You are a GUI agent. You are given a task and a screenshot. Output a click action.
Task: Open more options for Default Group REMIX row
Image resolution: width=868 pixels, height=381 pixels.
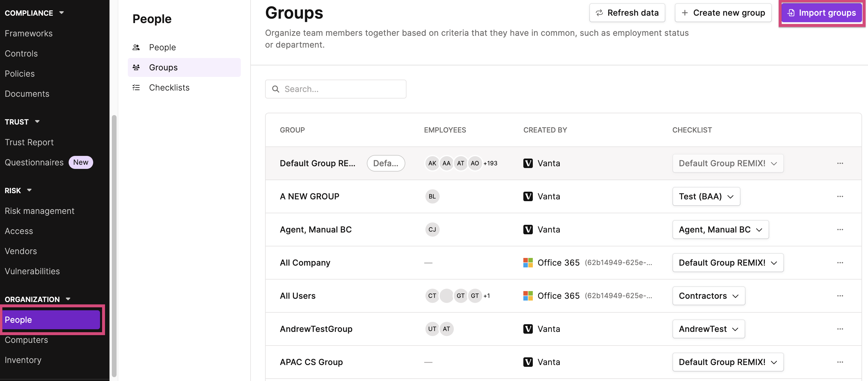click(840, 163)
